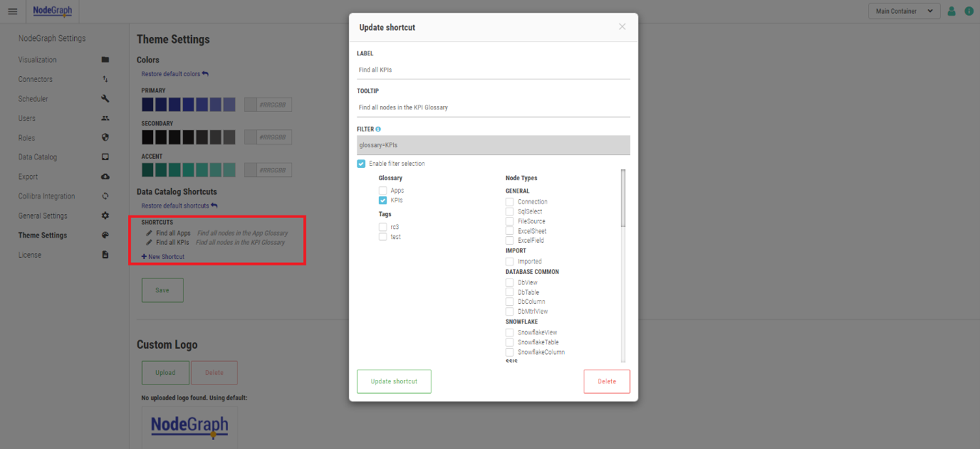Click the Update shortcut button
This screenshot has height=449, width=980.
tap(394, 381)
